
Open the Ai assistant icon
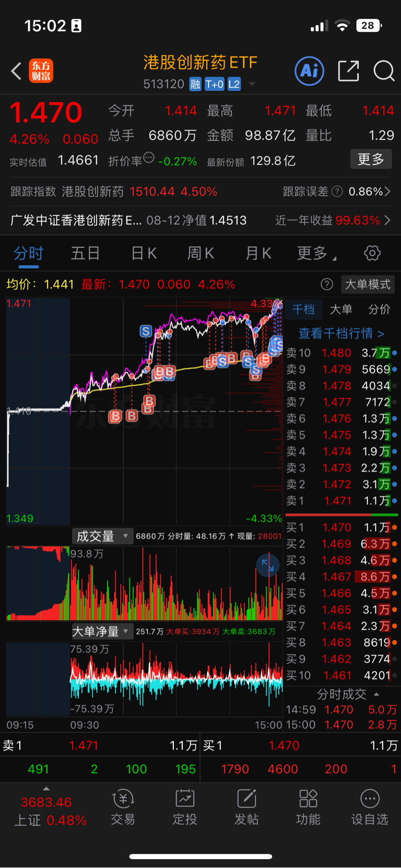coord(310,71)
